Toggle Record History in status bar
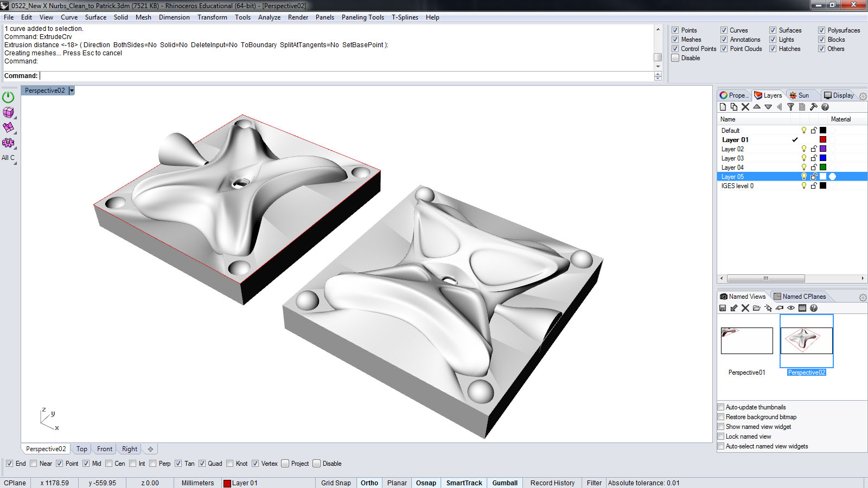Screen dimensions: 868x488 (x=552, y=483)
